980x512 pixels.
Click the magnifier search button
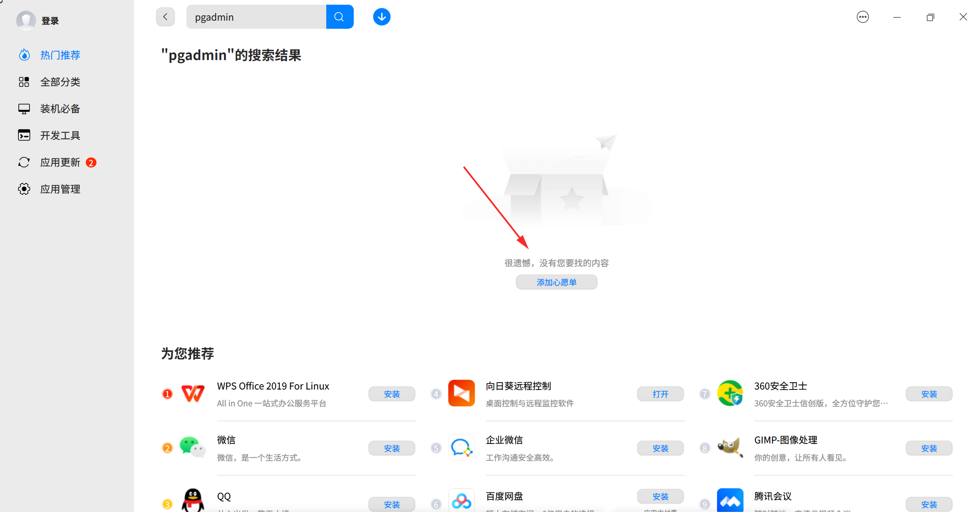(340, 17)
